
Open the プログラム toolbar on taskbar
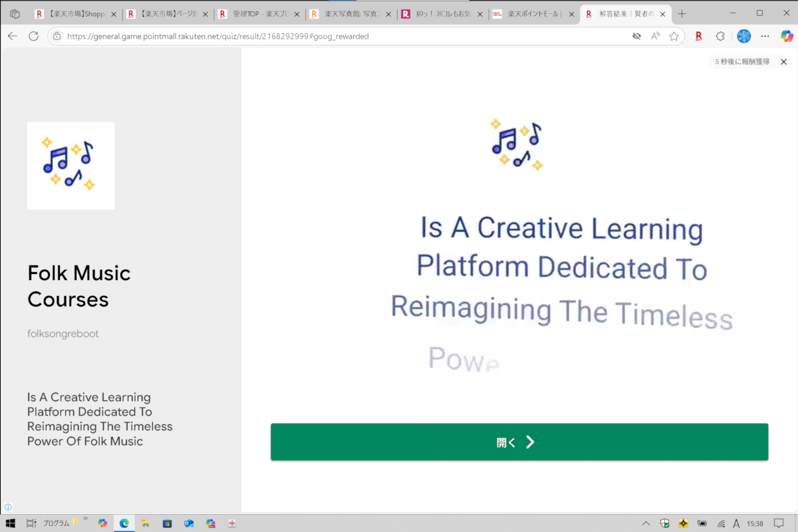point(56,523)
